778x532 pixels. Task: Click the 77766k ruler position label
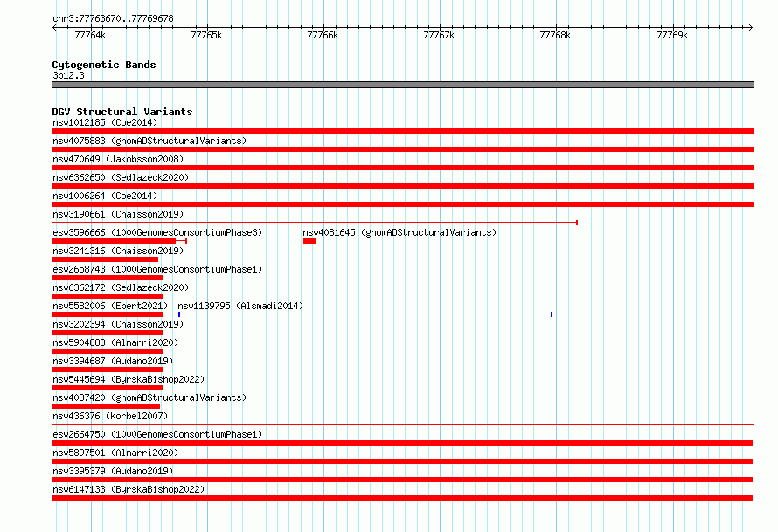click(323, 35)
